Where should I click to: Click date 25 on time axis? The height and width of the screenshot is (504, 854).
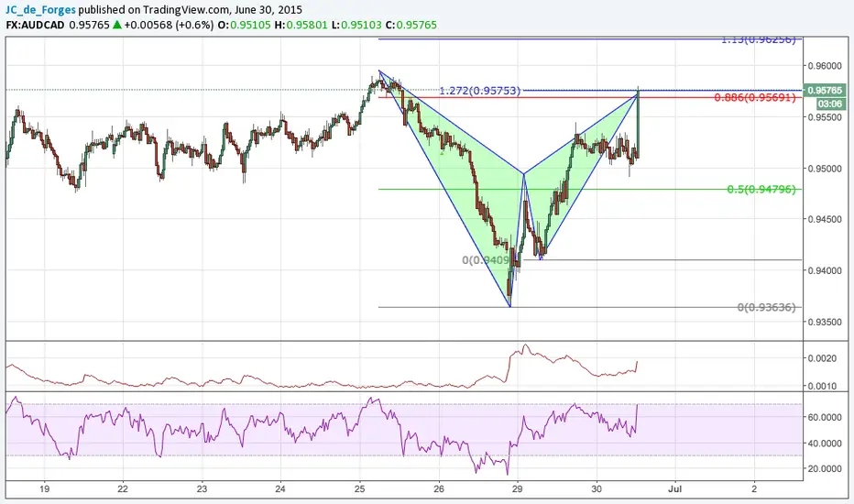coord(359,488)
